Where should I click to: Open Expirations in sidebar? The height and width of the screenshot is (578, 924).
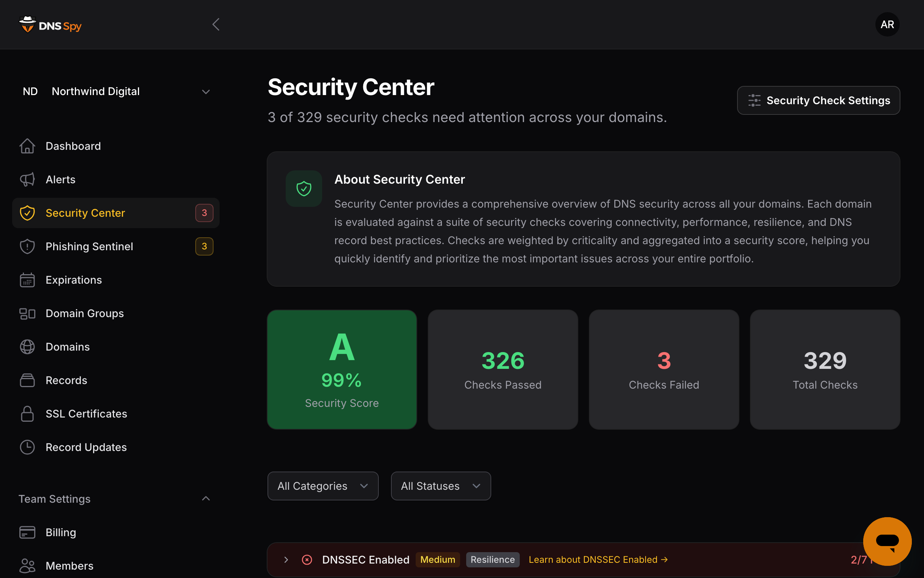[x=116, y=280]
